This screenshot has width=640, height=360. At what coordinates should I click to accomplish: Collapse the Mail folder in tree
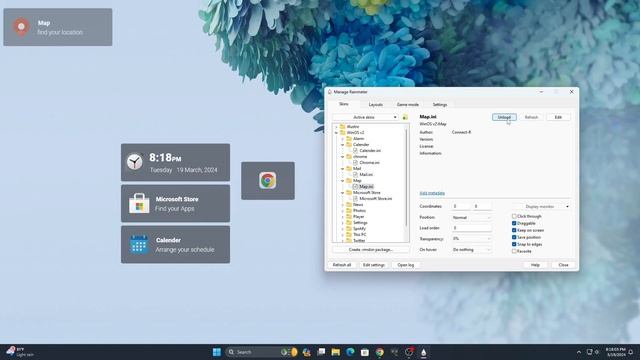click(x=342, y=169)
